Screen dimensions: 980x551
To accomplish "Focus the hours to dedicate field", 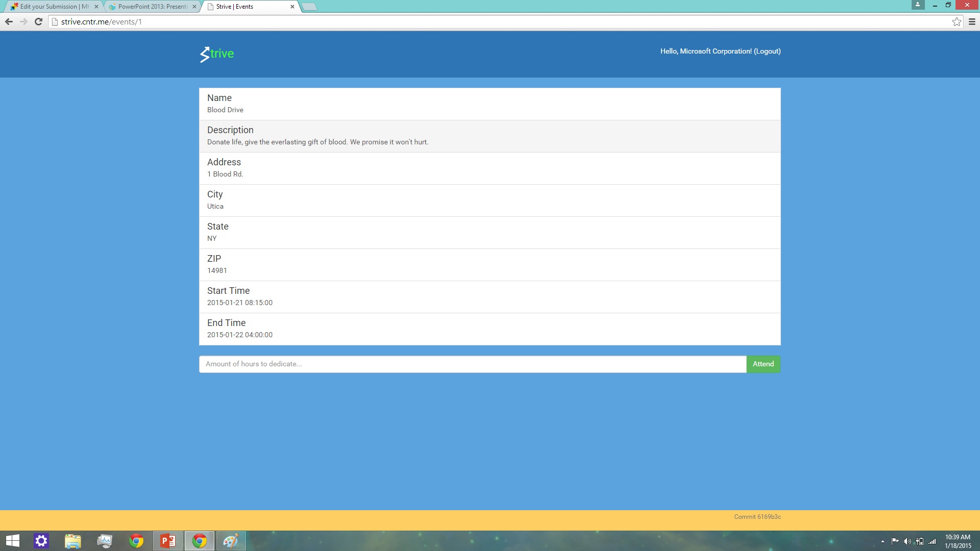I will coord(472,364).
